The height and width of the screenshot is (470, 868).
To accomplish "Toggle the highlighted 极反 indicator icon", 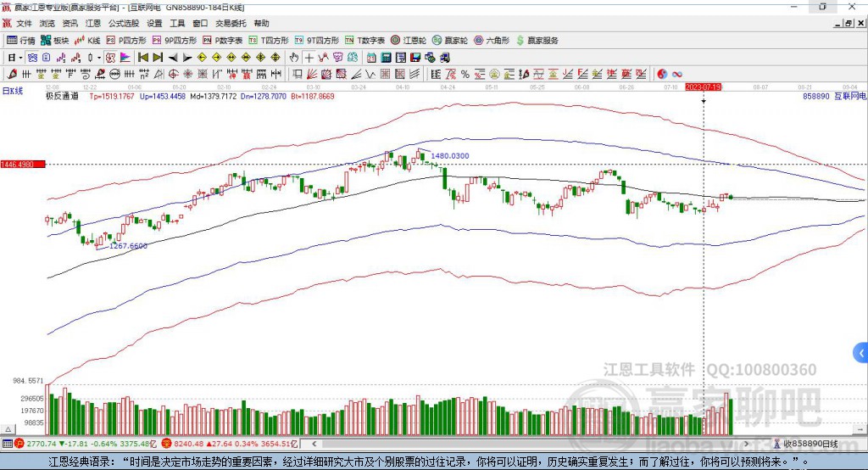I will pos(110,58).
